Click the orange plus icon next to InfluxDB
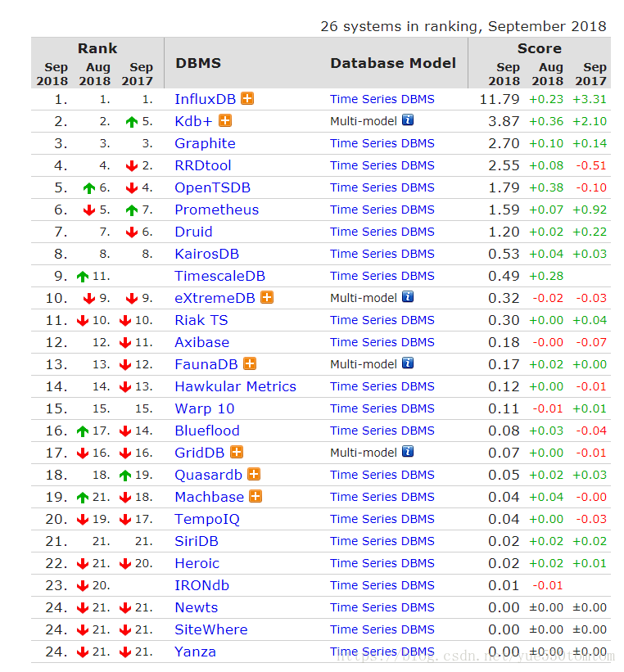The width and height of the screenshot is (624, 672). point(247,98)
